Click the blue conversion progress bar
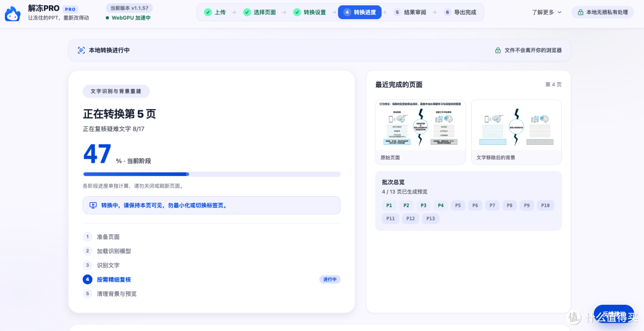Viewport: 644px width, 331px height. click(212, 174)
